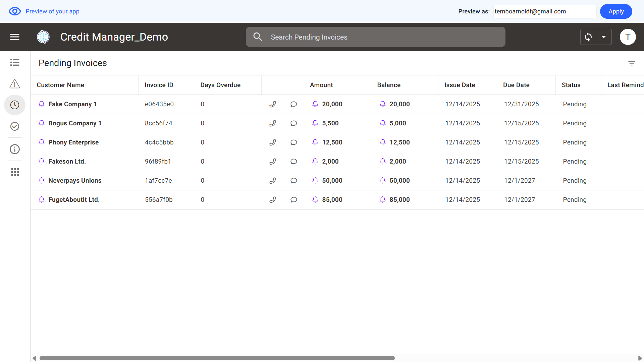
Task: Click the Apply button
Action: pos(616,11)
